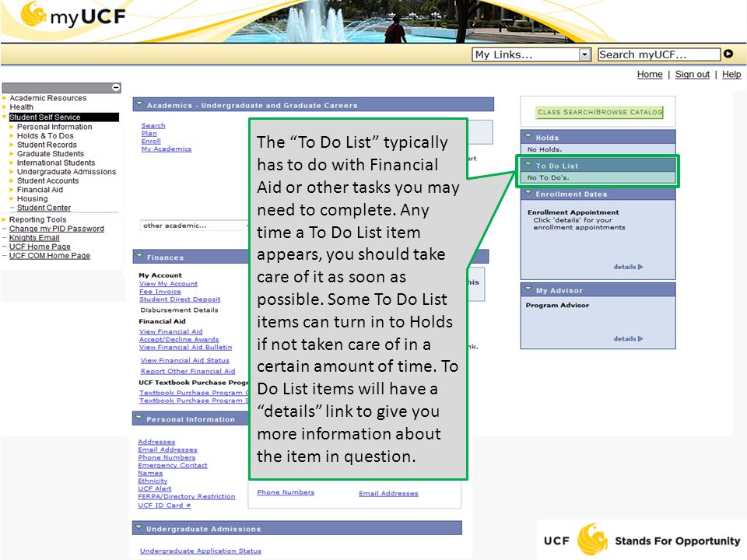This screenshot has width=747, height=560.
Task: Open the UCF ID Card # link
Action: point(164,506)
